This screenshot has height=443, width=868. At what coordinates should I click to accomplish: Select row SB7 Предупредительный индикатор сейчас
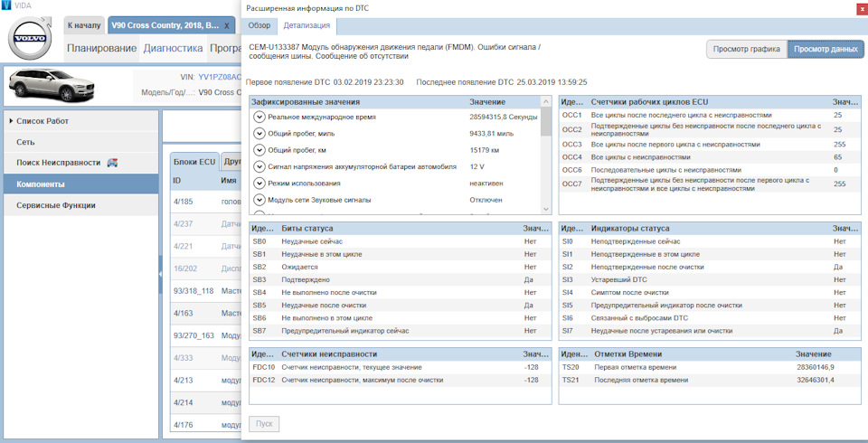pos(401,331)
